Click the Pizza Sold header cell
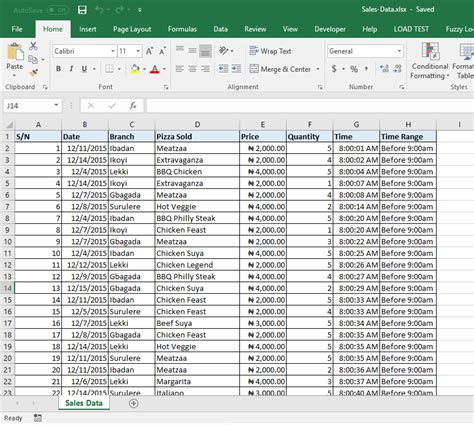The height and width of the screenshot is (425, 474). tap(197, 137)
